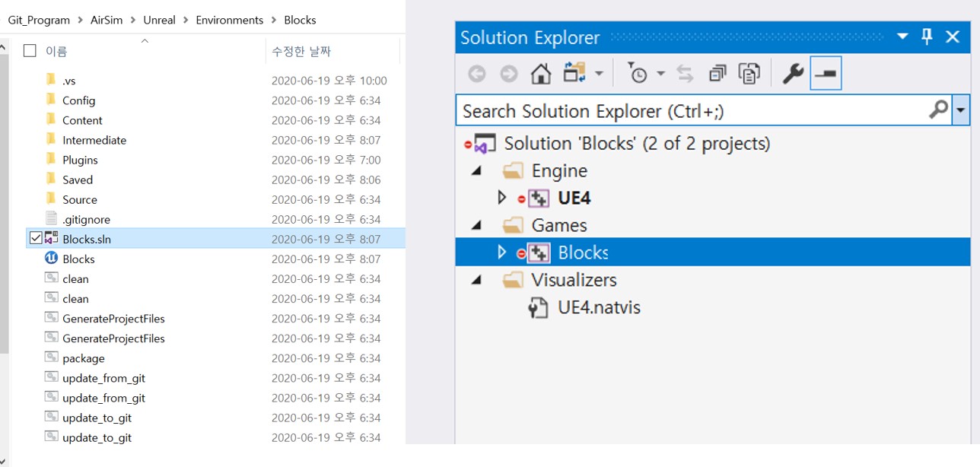Viewport: 980px width, 467px height.
Task: Open the search options dropdown arrow
Action: pyautogui.click(x=962, y=111)
